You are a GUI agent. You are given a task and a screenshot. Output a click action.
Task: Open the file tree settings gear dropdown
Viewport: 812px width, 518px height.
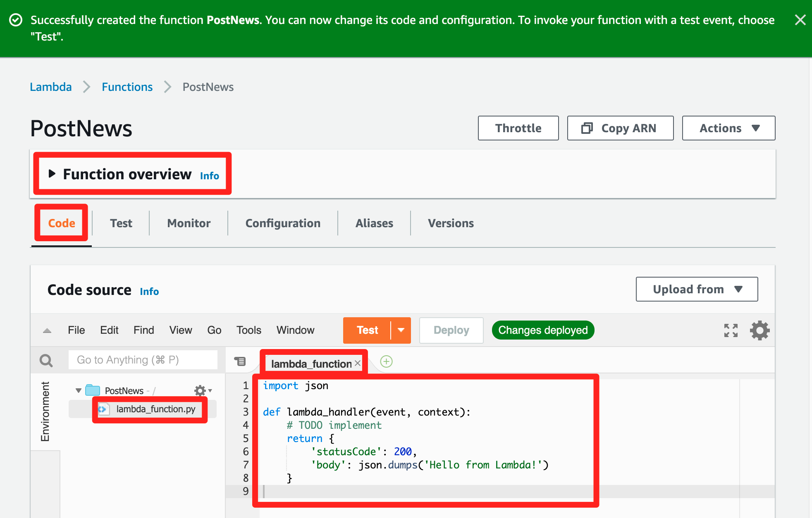(x=203, y=390)
